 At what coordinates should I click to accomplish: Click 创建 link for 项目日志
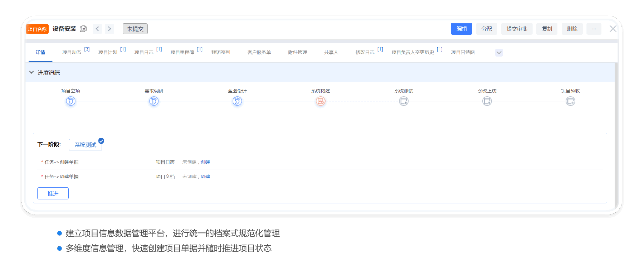click(205, 162)
